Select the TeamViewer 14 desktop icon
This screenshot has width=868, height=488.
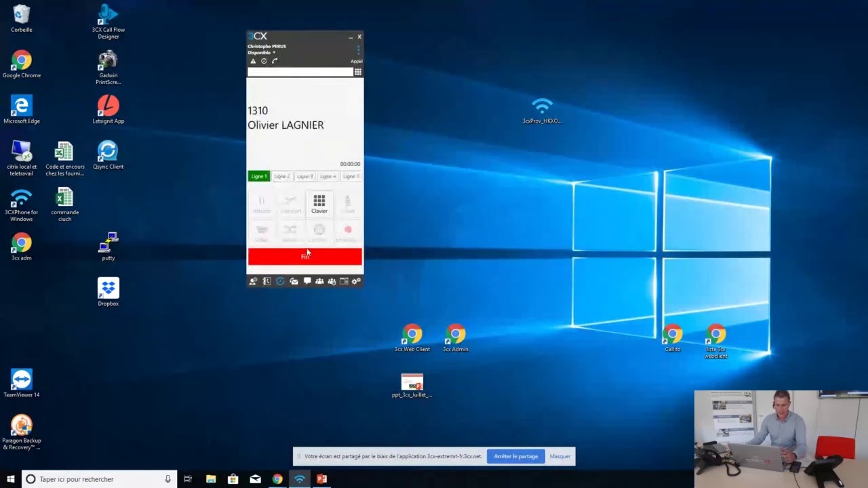pyautogui.click(x=22, y=384)
